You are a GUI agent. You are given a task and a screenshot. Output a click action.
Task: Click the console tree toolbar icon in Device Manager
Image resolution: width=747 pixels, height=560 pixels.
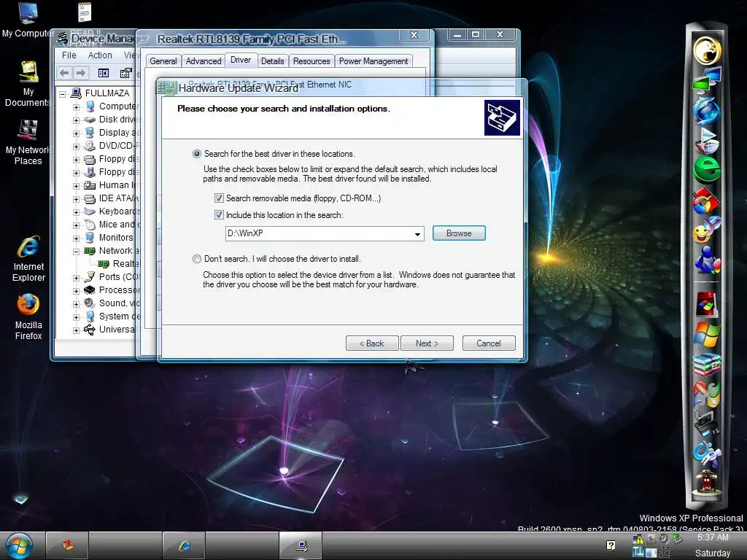click(x=104, y=73)
